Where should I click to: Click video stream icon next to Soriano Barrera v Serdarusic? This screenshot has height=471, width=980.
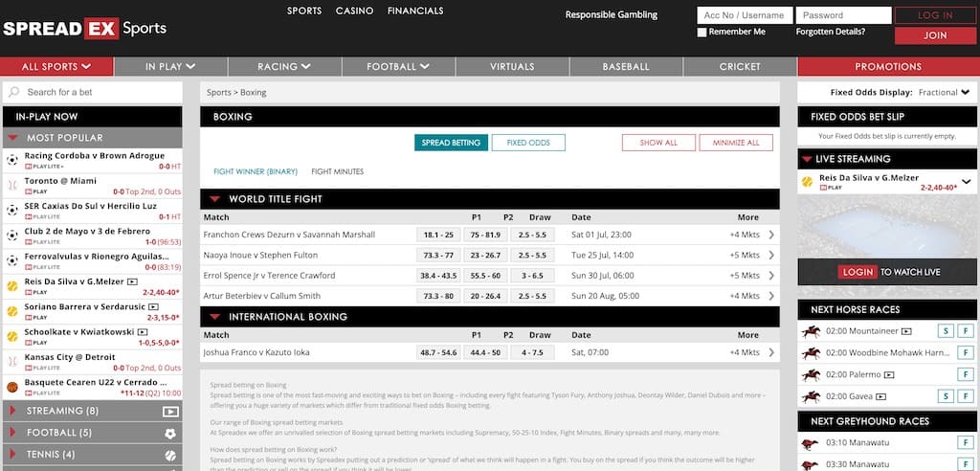tap(154, 307)
